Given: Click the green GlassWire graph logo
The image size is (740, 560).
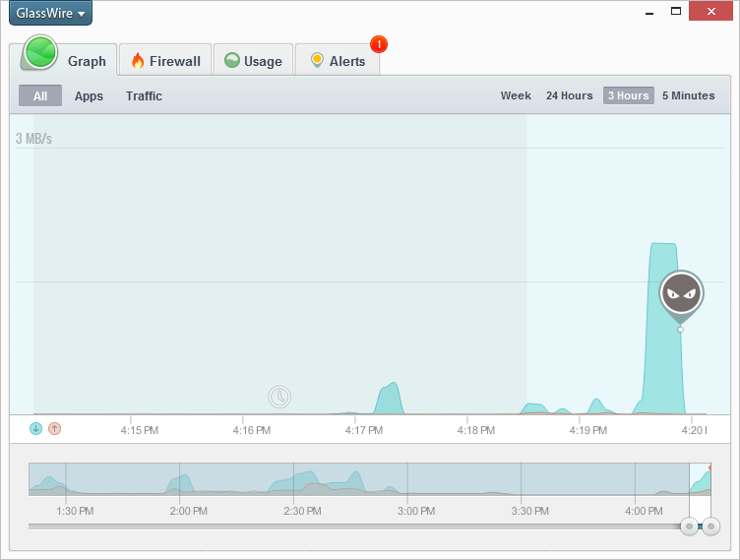Looking at the screenshot, I should 40,51.
